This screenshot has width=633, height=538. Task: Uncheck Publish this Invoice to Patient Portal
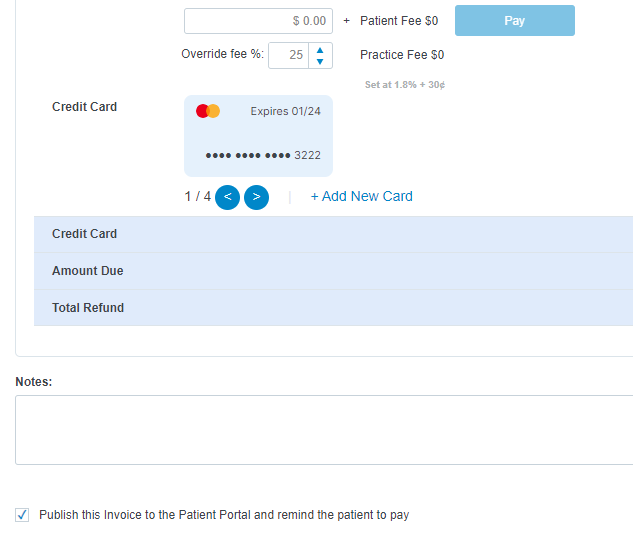(x=22, y=515)
